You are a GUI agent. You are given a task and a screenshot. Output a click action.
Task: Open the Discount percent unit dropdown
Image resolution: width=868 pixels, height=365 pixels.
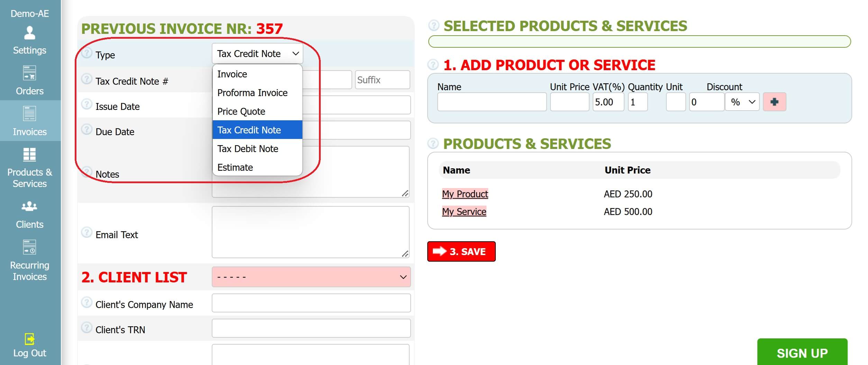tap(742, 102)
